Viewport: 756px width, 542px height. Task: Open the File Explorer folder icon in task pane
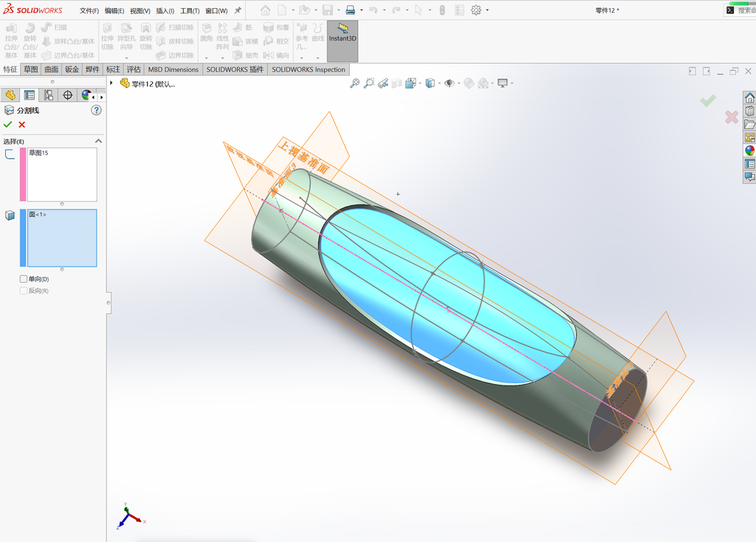point(750,124)
